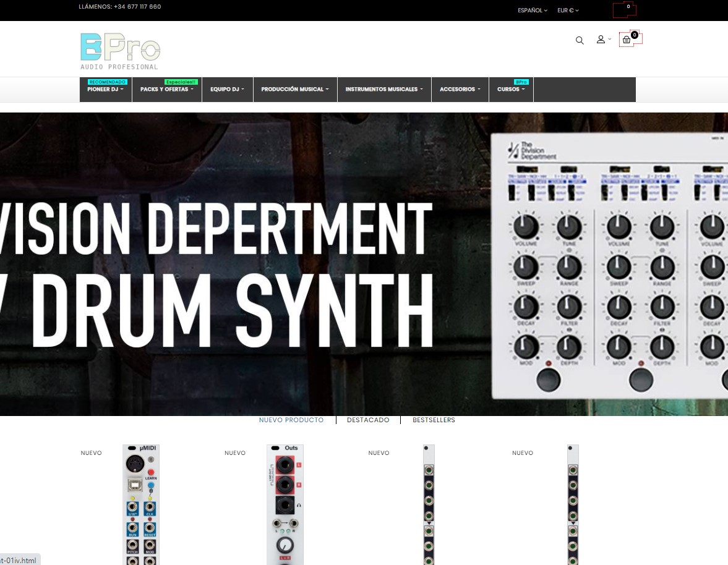The width and height of the screenshot is (728, 565).
Task: Expand Producción Musical menu
Action: [x=295, y=89]
